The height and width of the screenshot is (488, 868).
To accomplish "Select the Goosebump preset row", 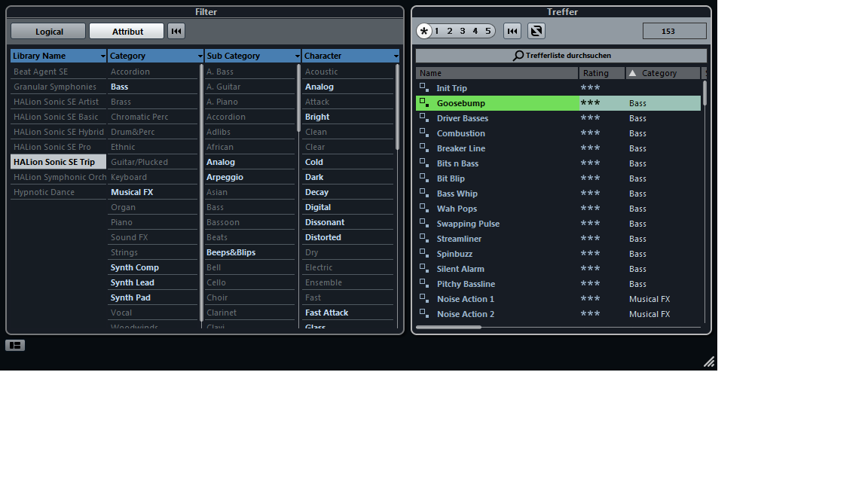I will click(558, 103).
